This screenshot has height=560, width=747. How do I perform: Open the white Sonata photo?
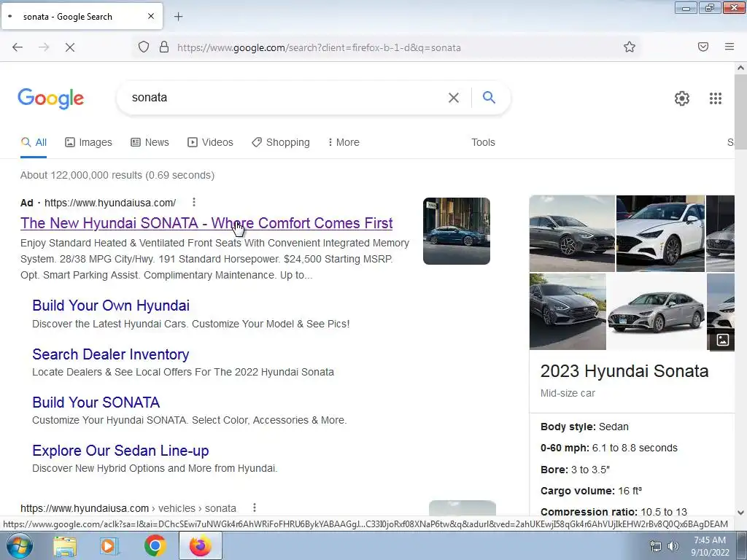tap(660, 233)
